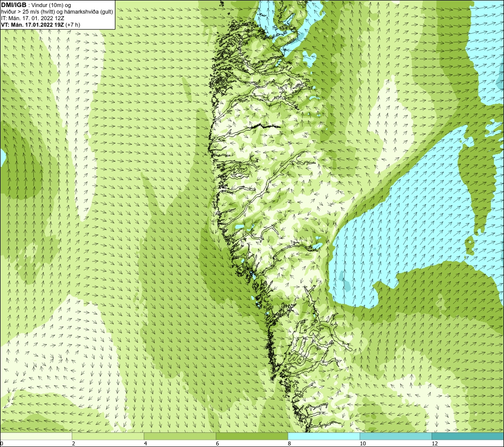The height and width of the screenshot is (447, 504).
Task: Click the '0' scale label
Action: (x=2, y=443)
